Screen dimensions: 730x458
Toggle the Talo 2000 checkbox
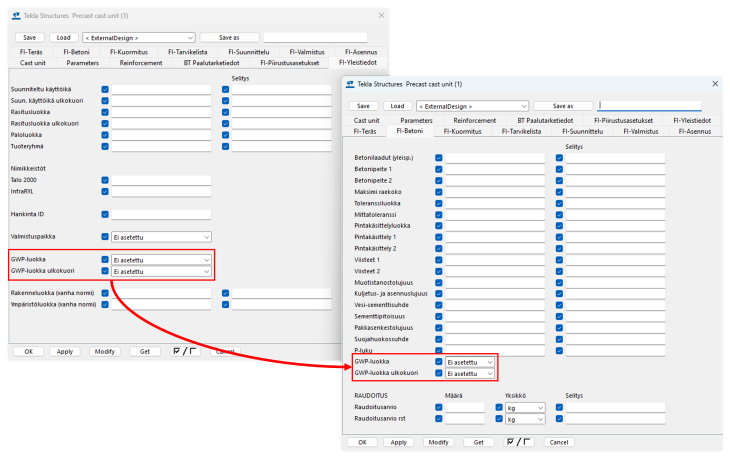pos(105,180)
